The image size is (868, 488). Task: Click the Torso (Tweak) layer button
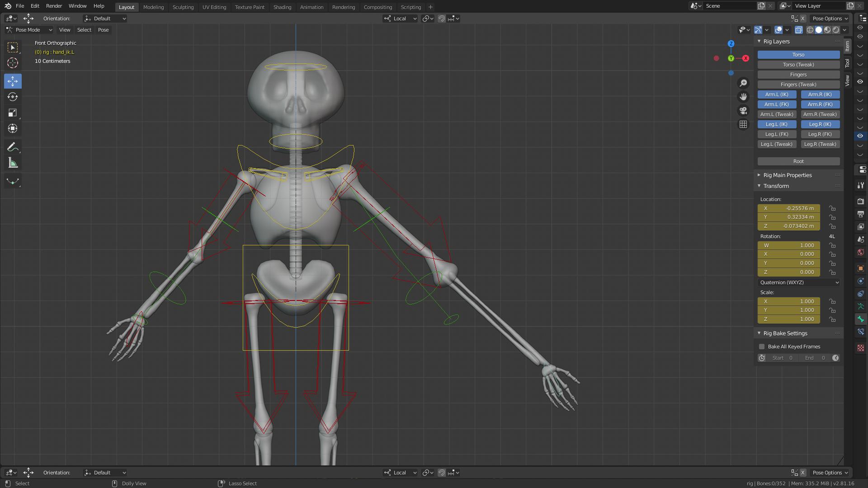point(798,65)
